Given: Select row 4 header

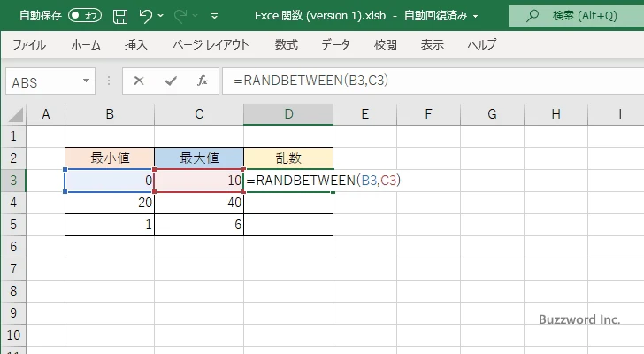Looking at the screenshot, I should tap(13, 203).
